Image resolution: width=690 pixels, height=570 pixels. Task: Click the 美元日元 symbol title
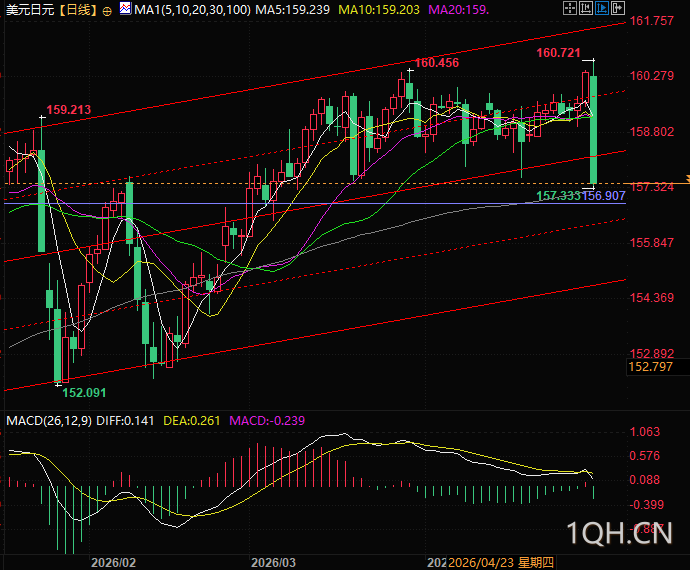30,10
